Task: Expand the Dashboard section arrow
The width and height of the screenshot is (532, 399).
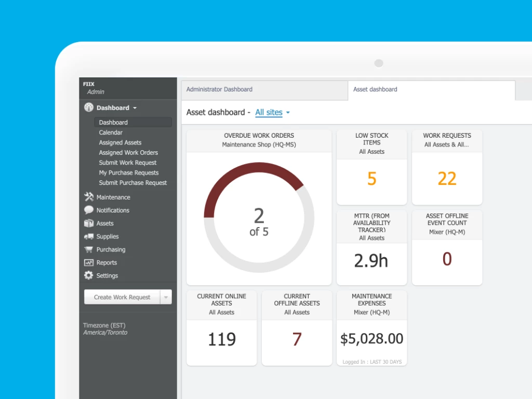Action: coord(135,108)
